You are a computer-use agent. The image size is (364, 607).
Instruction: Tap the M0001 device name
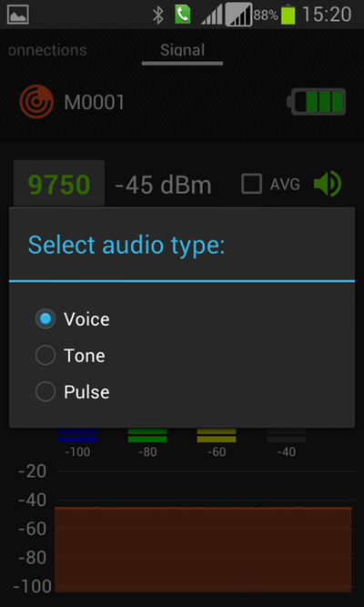(x=94, y=103)
